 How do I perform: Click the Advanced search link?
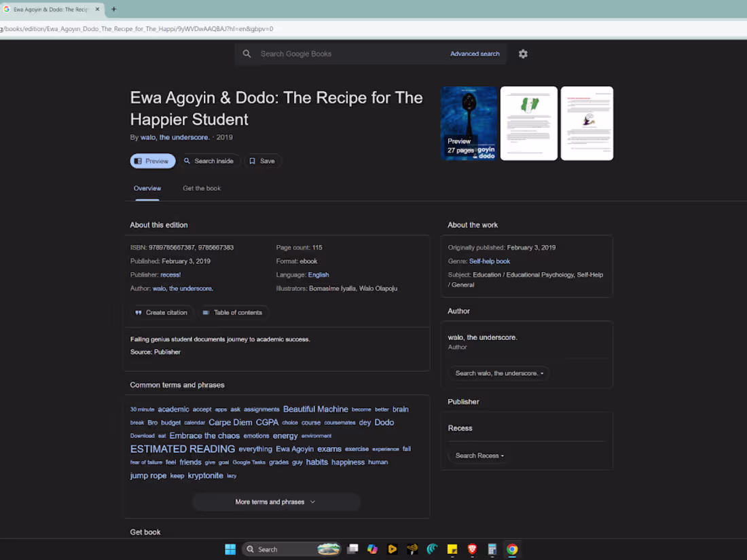[x=475, y=54]
